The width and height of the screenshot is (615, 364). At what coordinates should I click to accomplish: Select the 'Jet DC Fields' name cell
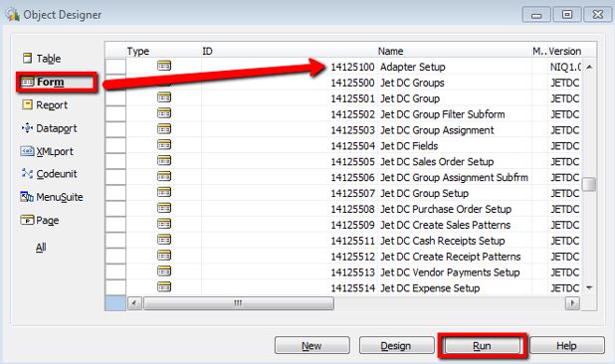pyautogui.click(x=409, y=146)
